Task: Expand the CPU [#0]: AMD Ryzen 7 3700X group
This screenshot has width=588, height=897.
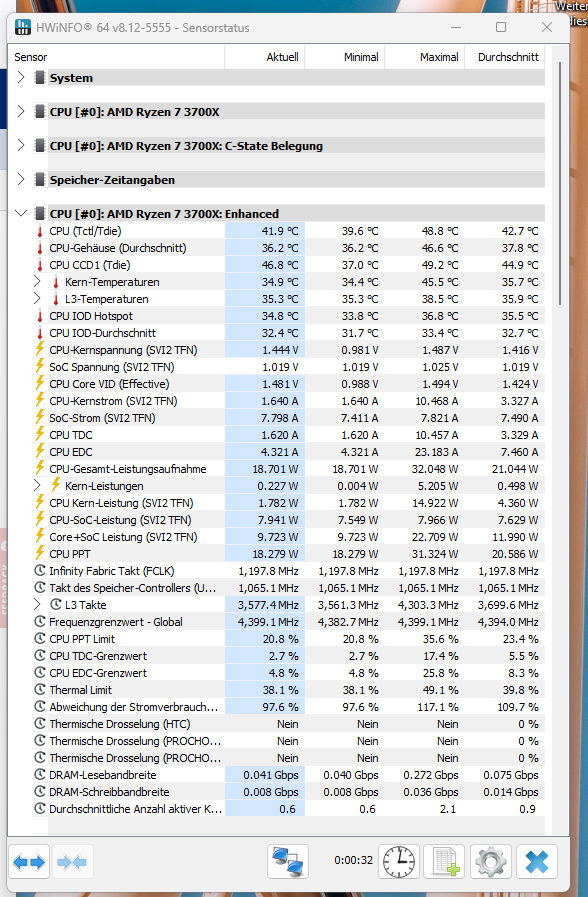Action: (x=21, y=112)
